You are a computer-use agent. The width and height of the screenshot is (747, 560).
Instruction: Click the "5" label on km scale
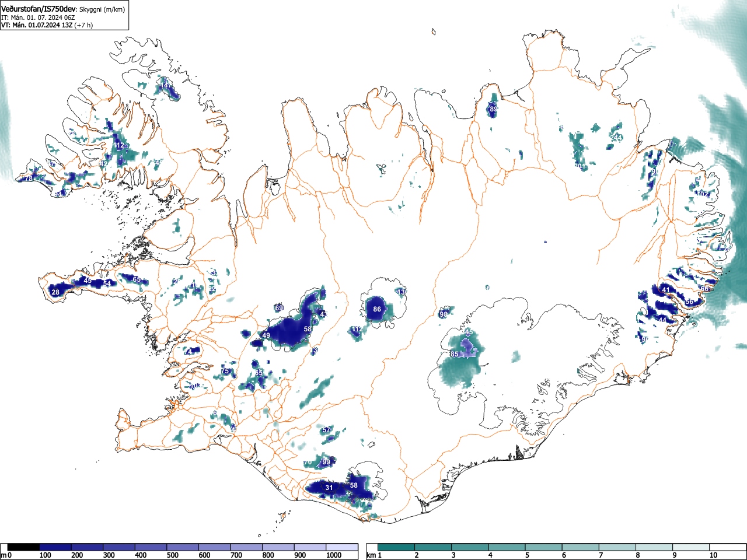pyautogui.click(x=527, y=555)
